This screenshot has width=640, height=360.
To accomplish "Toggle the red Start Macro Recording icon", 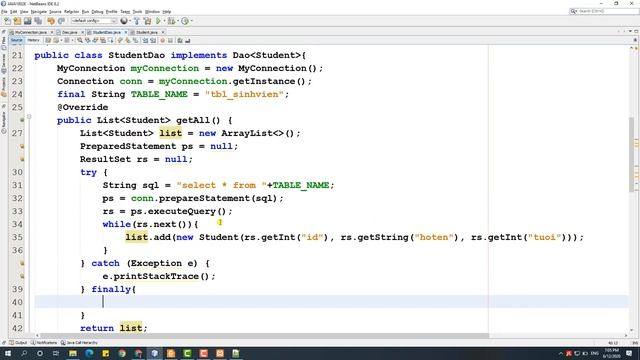I will (162, 40).
